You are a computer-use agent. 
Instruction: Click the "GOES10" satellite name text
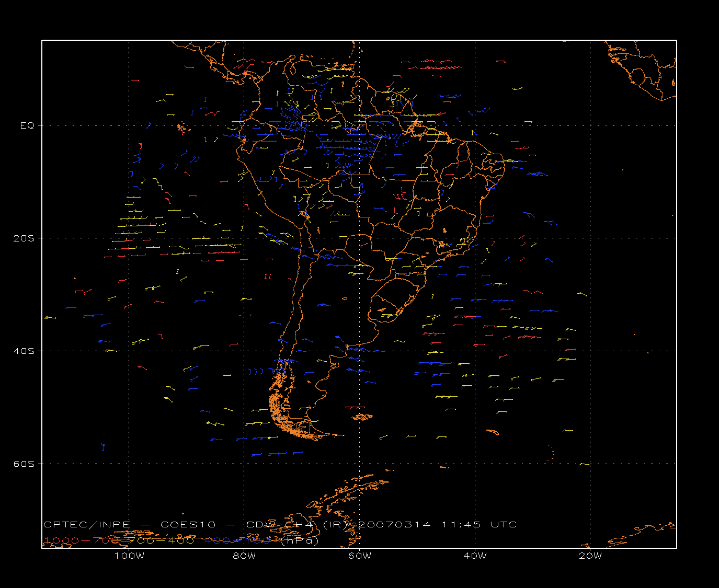coord(188,524)
